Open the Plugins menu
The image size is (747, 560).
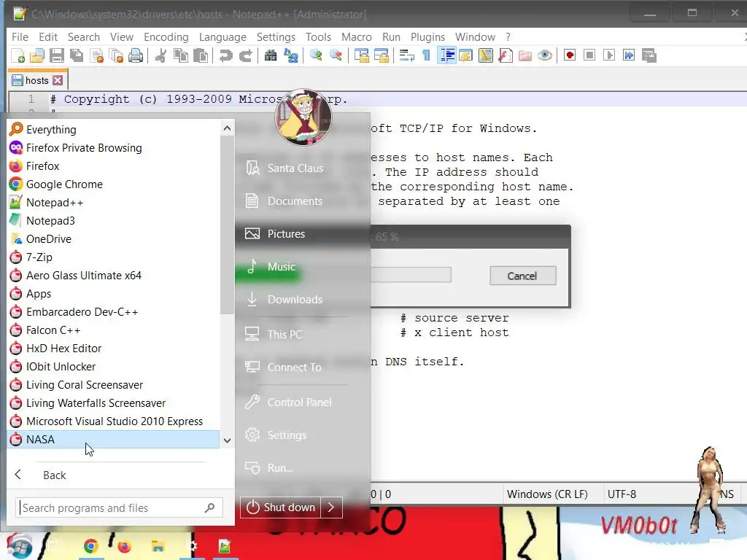(427, 37)
